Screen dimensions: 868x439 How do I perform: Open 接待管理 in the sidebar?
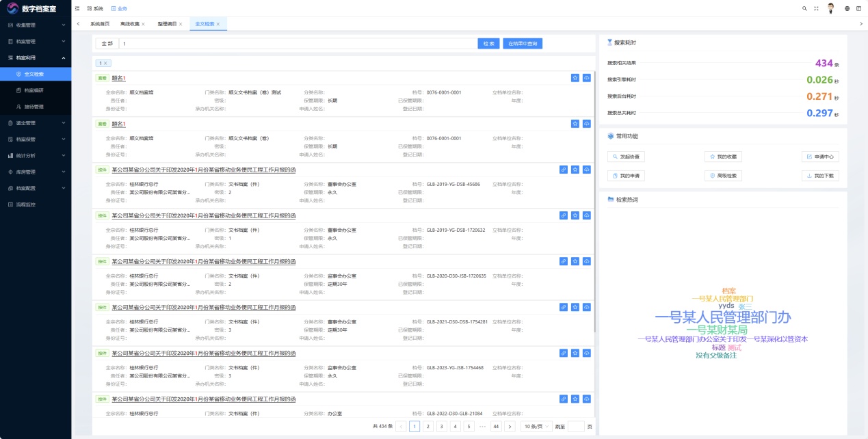36,107
